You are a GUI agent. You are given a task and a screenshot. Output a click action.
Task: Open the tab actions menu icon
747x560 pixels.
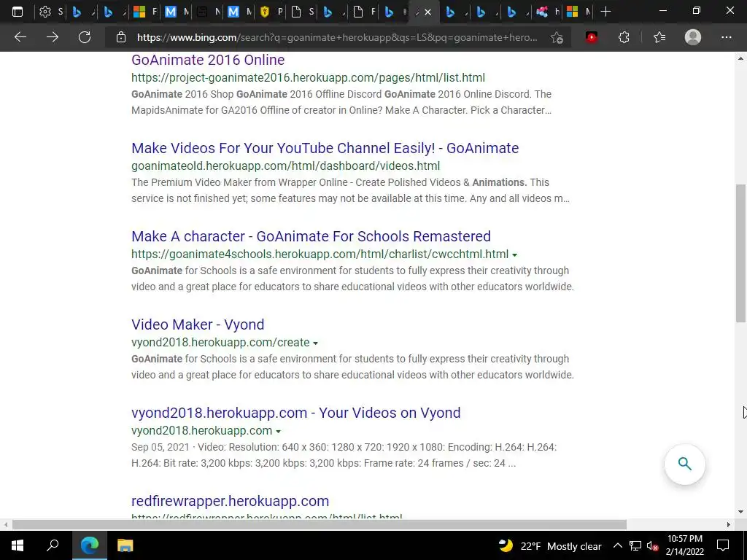tap(18, 12)
